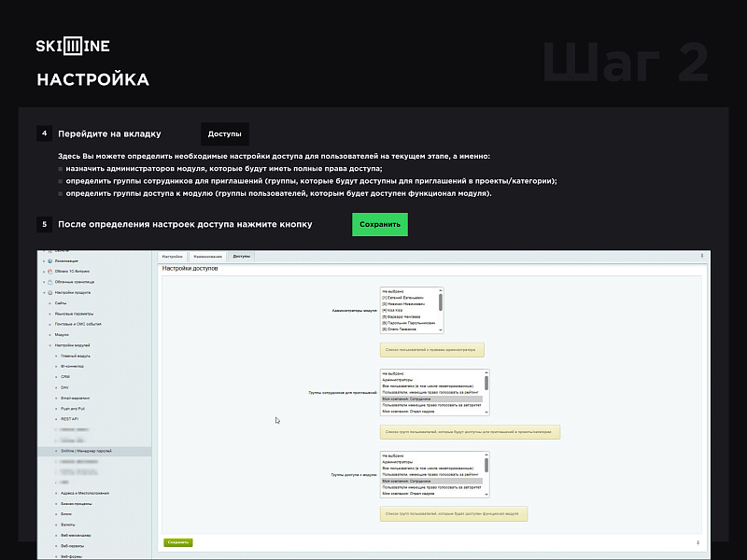Viewport: 747px width, 560px height.
Task: Click the up arrow of module access list scrollbar
Action: tap(486, 455)
